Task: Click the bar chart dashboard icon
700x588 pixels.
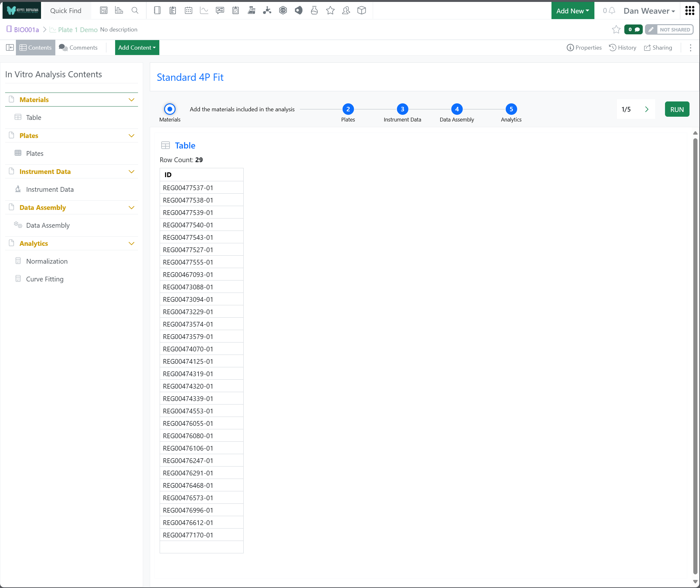Action: 119,11
